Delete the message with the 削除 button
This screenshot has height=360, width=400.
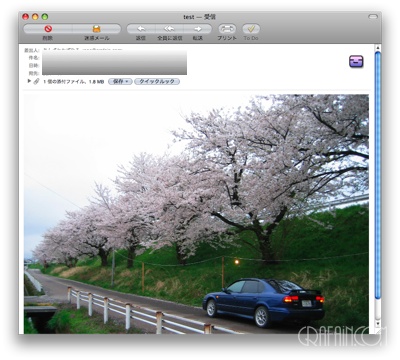(48, 29)
